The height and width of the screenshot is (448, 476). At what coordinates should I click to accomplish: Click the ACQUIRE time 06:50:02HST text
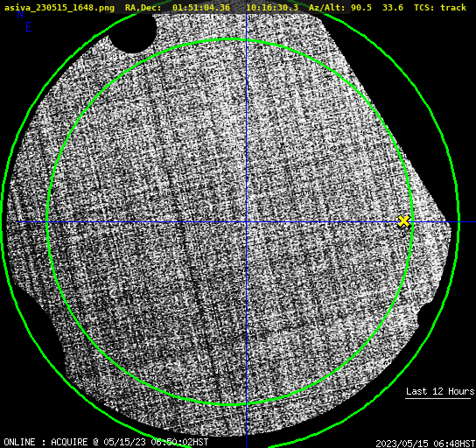click(179, 442)
